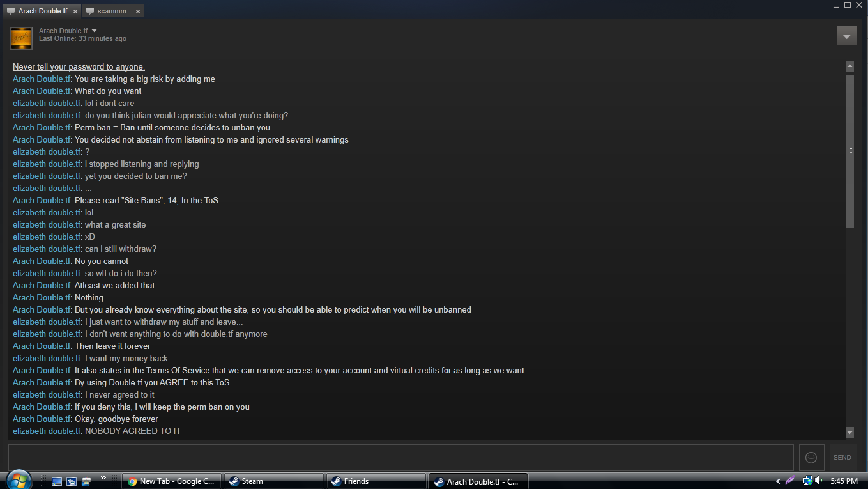Viewport: 868px width, 489px height.
Task: Expand the quick launch overflow chevron
Action: click(x=103, y=477)
